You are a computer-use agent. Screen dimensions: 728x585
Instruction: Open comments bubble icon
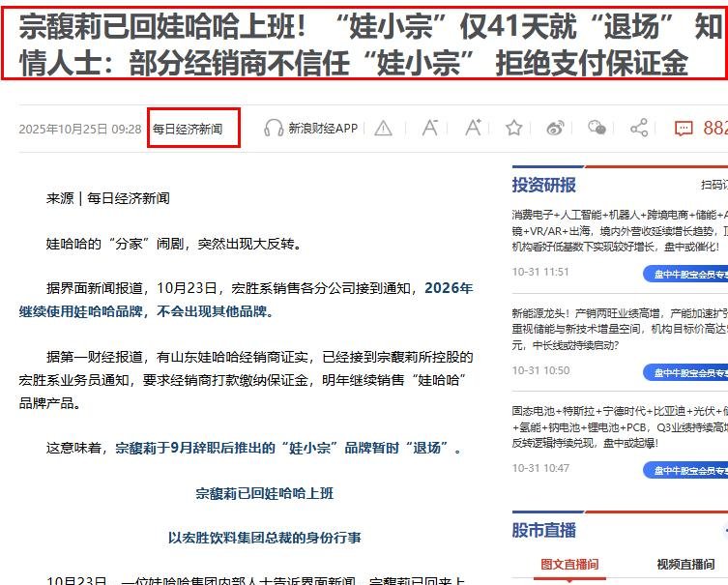click(x=684, y=129)
